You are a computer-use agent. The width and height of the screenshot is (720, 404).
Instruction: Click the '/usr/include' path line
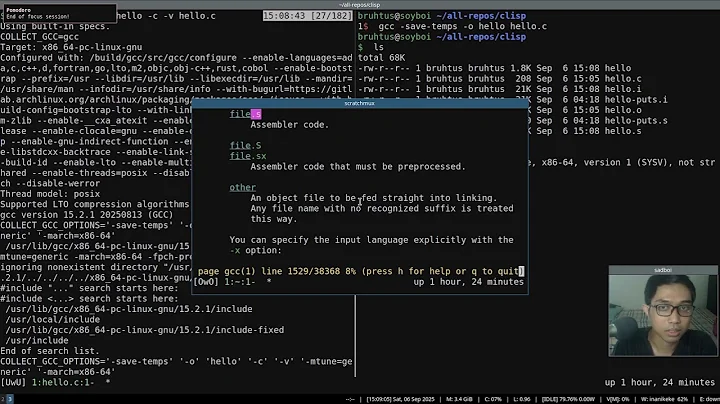point(37,341)
